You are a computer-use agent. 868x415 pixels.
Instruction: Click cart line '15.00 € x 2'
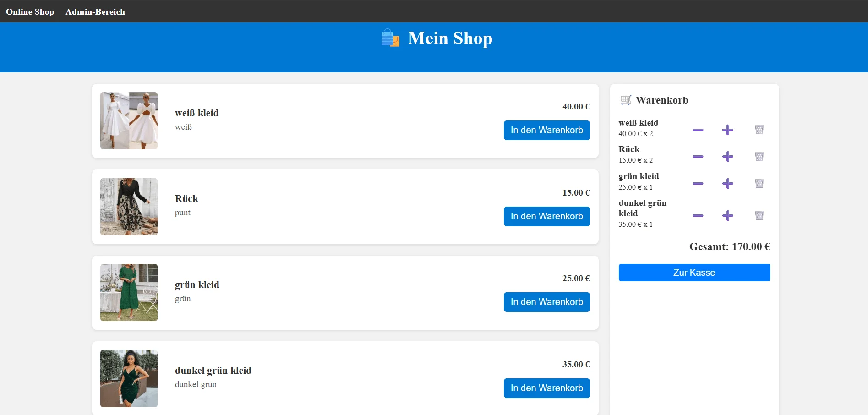click(636, 160)
